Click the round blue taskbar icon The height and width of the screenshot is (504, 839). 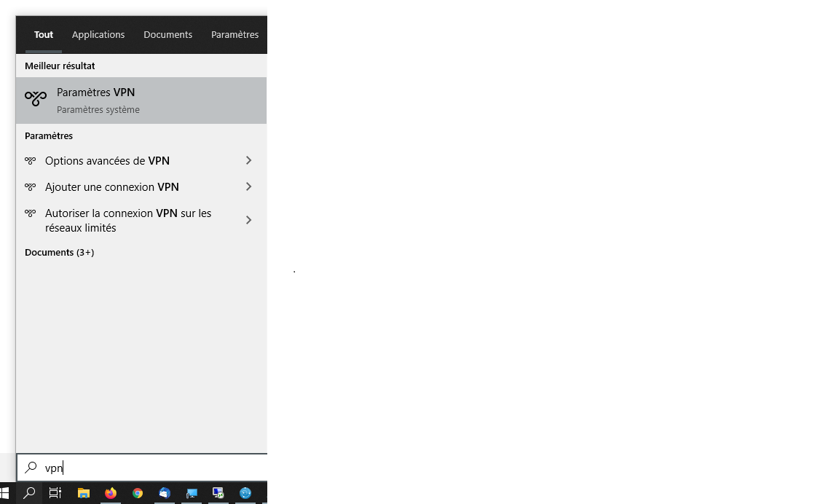point(245,493)
